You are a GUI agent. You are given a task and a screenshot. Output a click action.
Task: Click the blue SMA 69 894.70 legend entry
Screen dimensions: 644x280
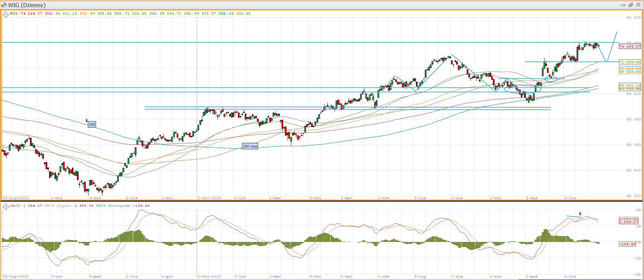pos(165,14)
